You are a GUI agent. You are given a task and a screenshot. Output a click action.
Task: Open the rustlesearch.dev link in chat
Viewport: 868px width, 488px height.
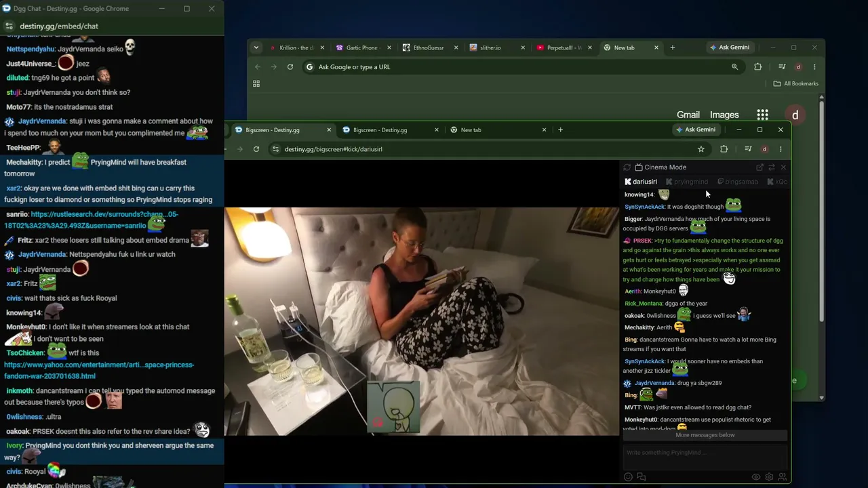point(91,220)
